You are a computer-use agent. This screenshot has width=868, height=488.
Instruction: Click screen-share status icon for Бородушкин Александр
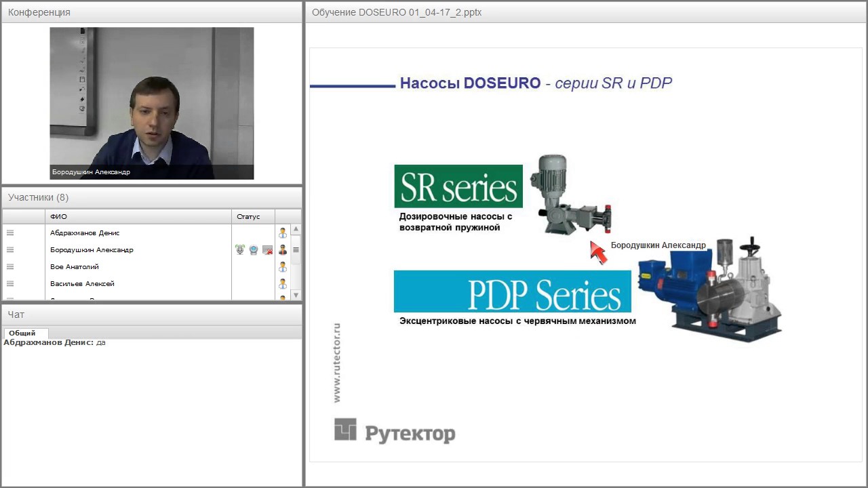267,249
